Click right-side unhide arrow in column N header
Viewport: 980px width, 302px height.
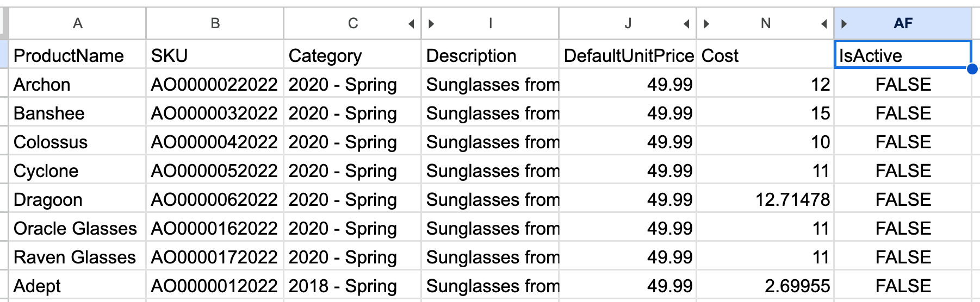point(824,24)
